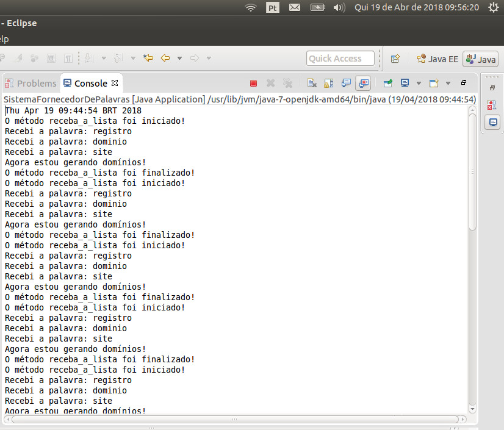This screenshot has height=430, width=504.
Task: Toggle Show Console When Standard Out Changes
Action: click(346, 83)
